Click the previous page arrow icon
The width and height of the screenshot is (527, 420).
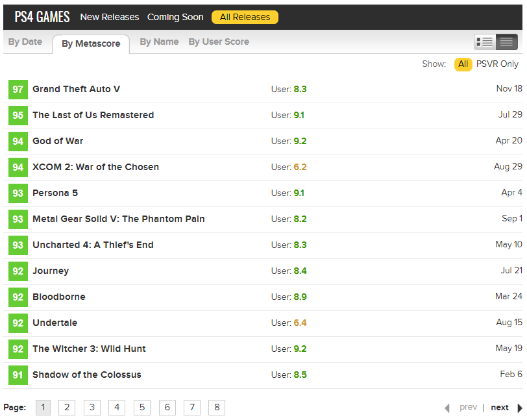[x=447, y=408]
